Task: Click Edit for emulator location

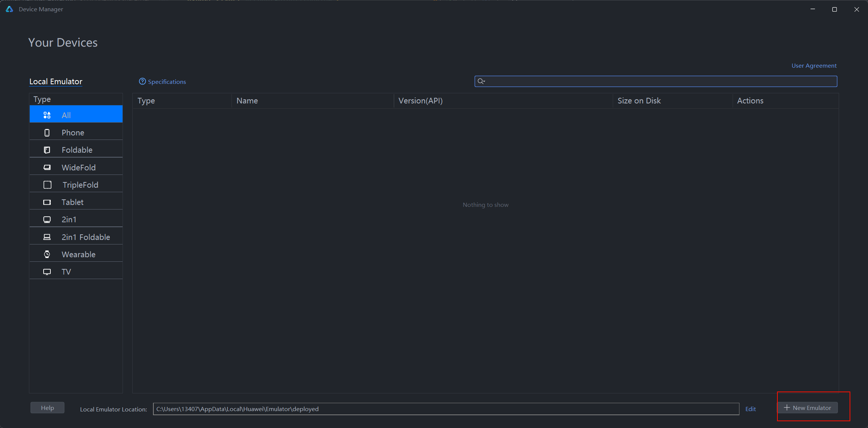Action: click(x=750, y=409)
